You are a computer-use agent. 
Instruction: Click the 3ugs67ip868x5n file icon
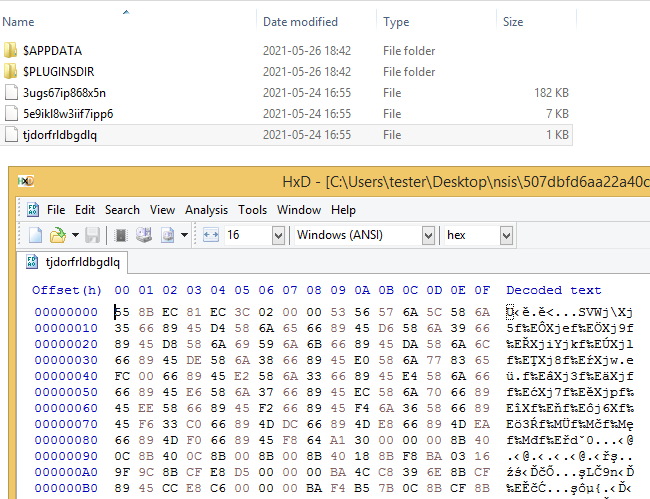[11, 92]
